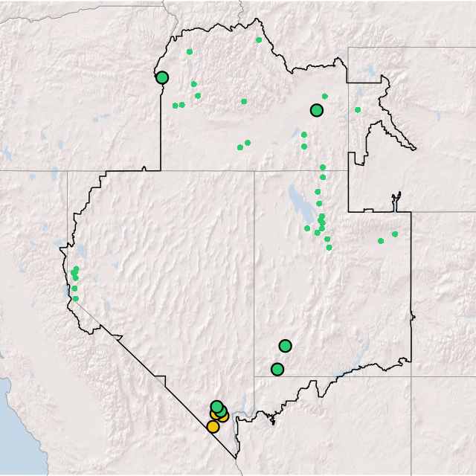The height and width of the screenshot is (476, 476).
Task: Select the large green marker in the northeast
Action: pyautogui.click(x=317, y=111)
